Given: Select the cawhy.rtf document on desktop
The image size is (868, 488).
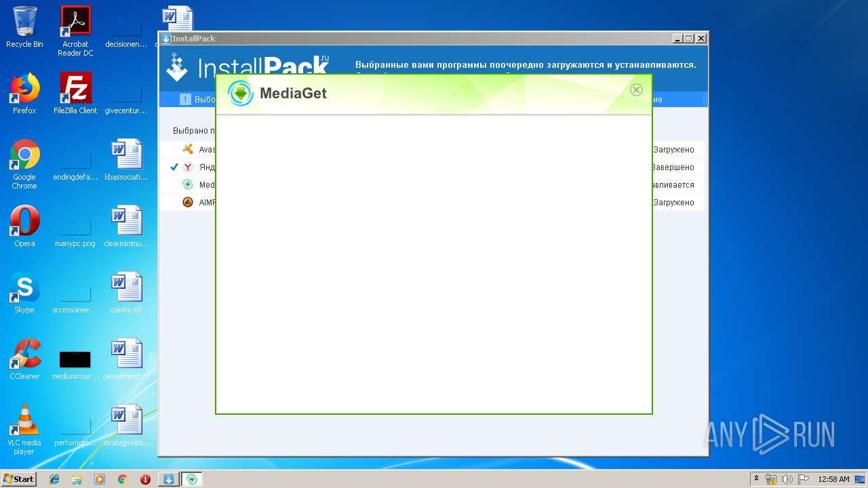Looking at the screenshot, I should (x=126, y=293).
